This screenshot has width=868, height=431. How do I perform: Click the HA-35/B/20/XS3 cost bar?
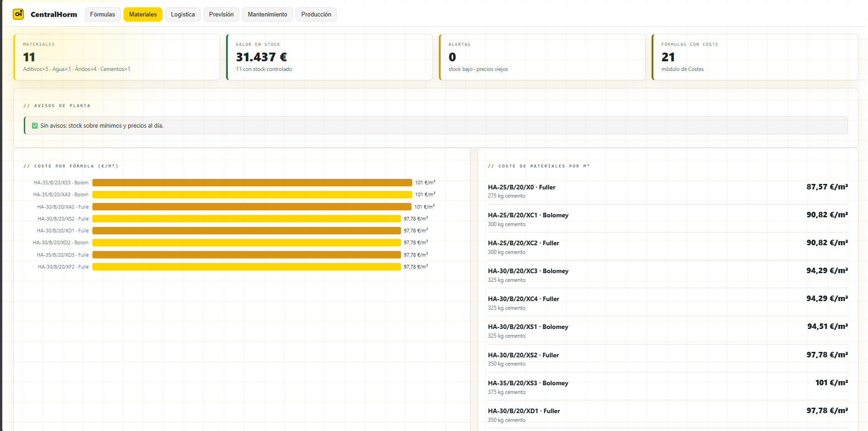252,183
